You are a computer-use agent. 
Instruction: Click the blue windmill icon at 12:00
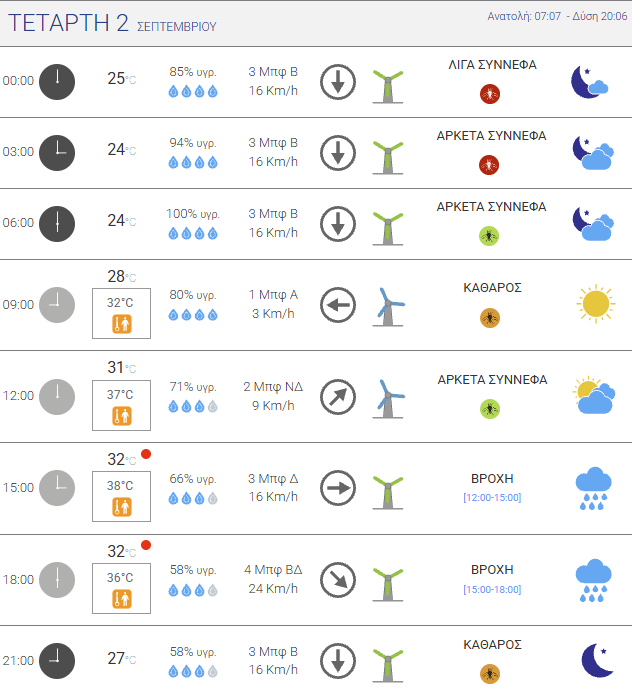click(389, 398)
